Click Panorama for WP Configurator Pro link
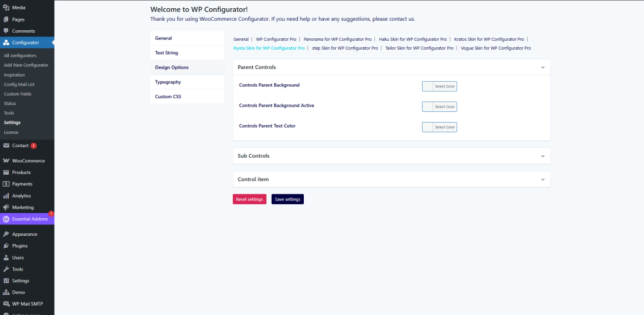Viewport: 644px width, 315px height. click(338, 40)
